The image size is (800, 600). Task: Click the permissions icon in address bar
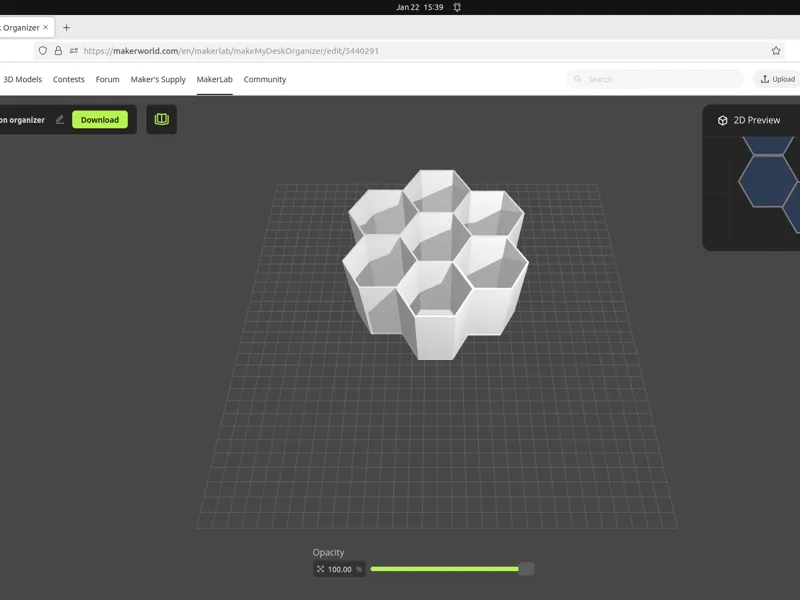click(74, 51)
